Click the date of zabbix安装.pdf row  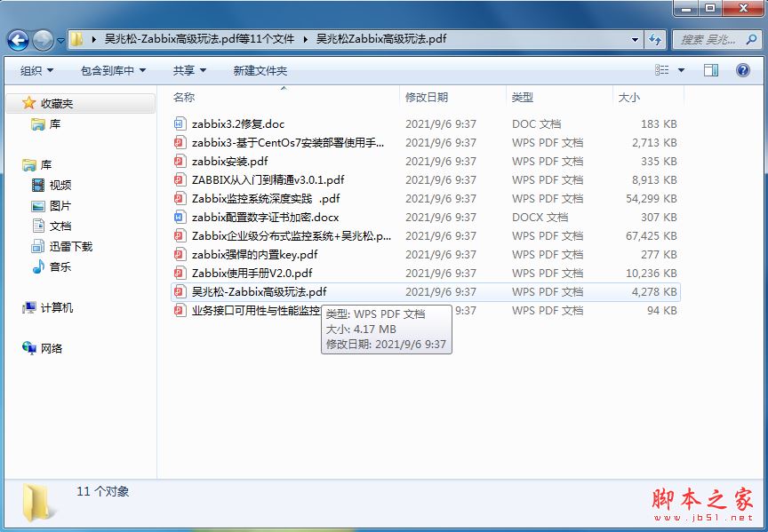click(441, 162)
